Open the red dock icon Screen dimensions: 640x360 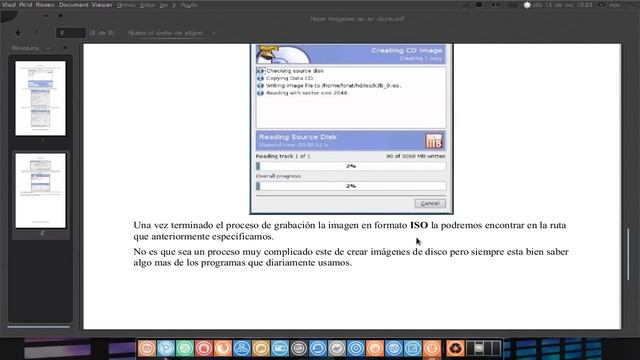pyautogui.click(x=204, y=349)
